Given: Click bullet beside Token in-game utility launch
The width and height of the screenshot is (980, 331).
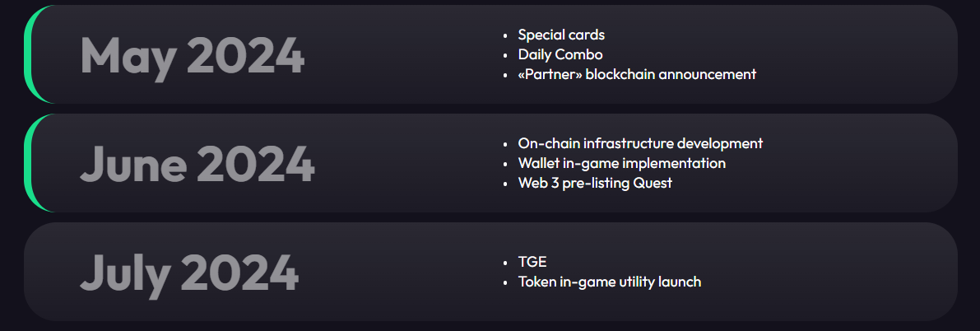Looking at the screenshot, I should click(505, 282).
